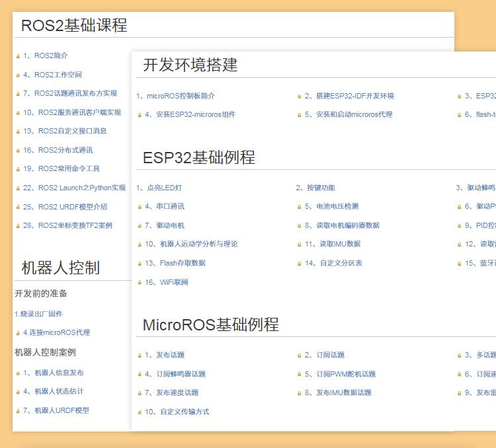Screen dimensions: 496x448
Task: Click '4.连接microROS代理' link
Action: click(x=57, y=332)
